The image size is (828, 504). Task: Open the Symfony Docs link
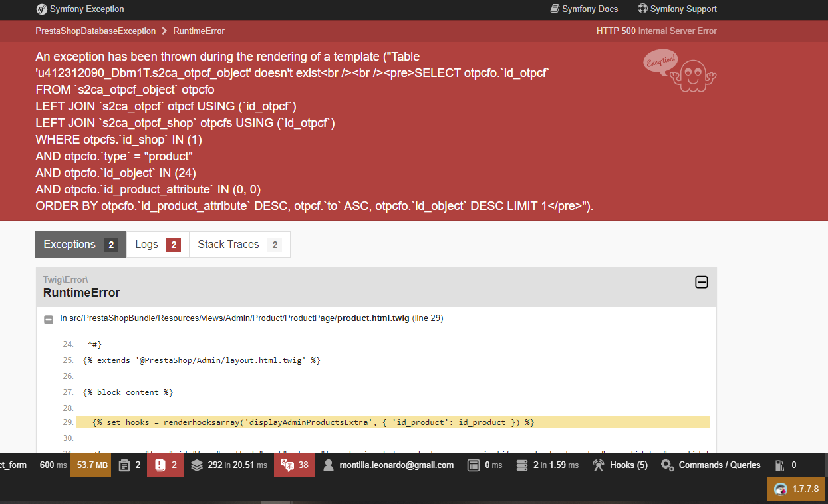(584, 9)
